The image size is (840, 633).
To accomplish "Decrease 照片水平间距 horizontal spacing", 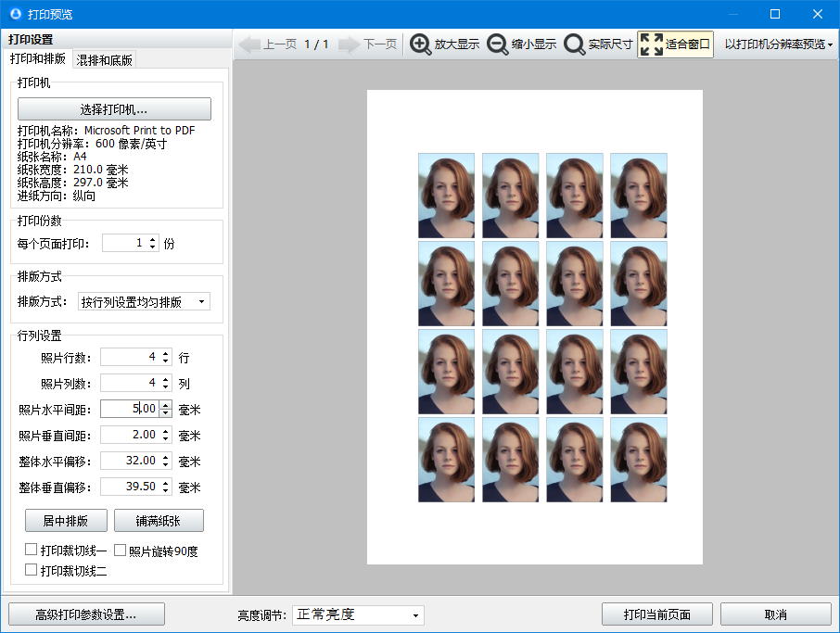I will pos(166,412).
